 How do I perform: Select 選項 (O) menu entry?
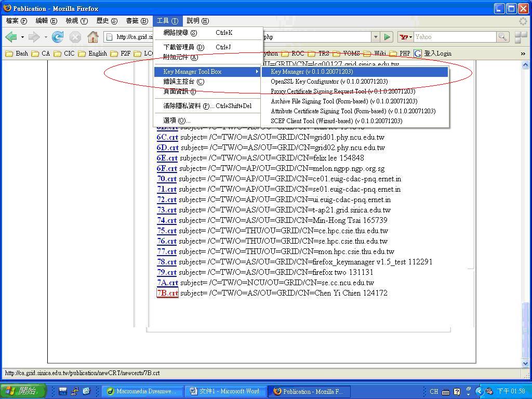pos(208,121)
